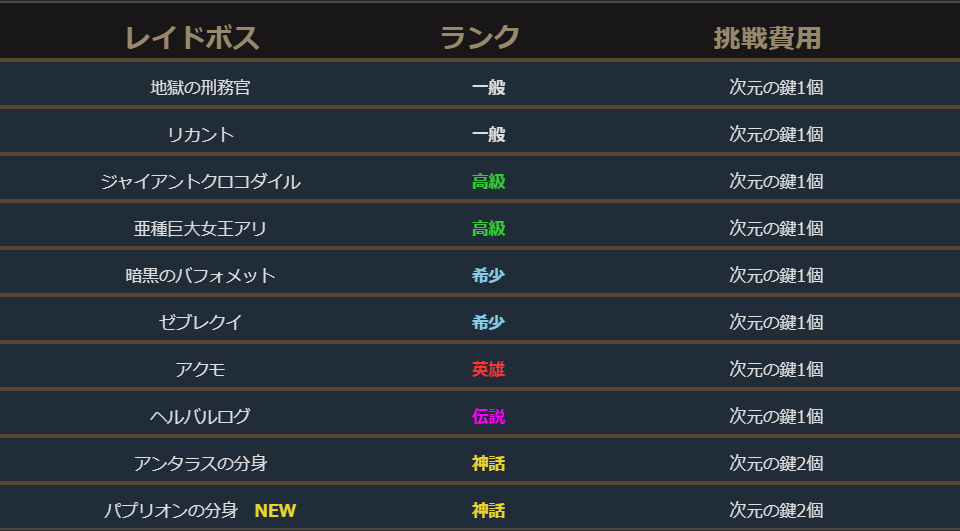Click the ジャイアントクロコダイル boss entry
This screenshot has height=531, width=960.
point(200,181)
